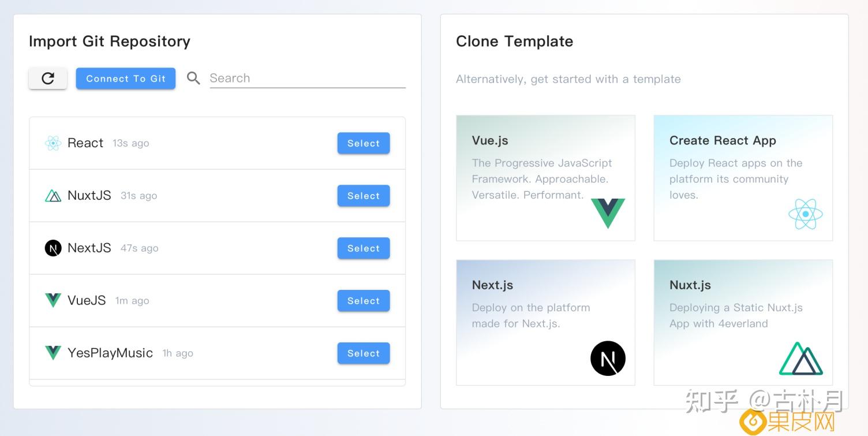Click the Nuxt logo on Nuxt.js template

(801, 359)
